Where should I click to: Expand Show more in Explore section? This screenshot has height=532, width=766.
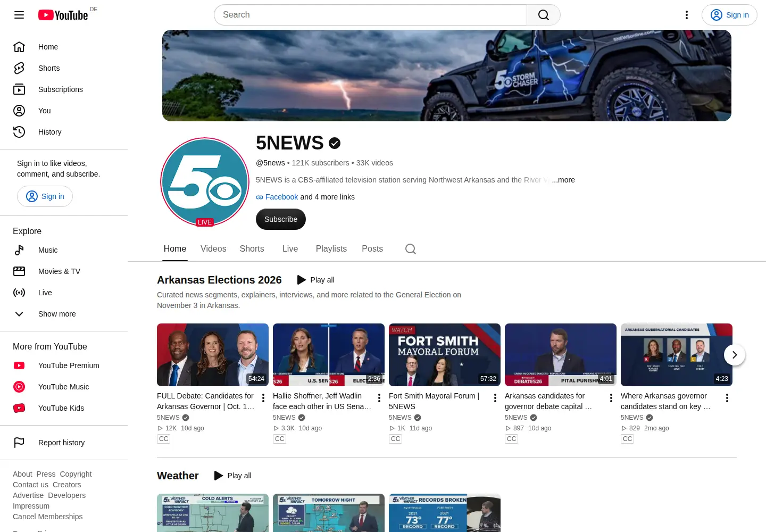click(x=64, y=314)
